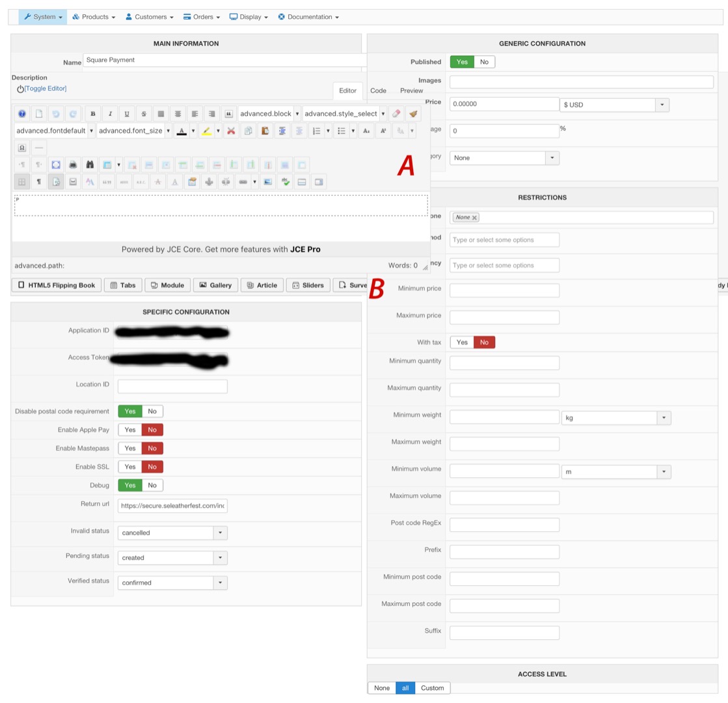Open the advanced.block format dropdown
Viewport: 728px width, 703px height.
[x=269, y=114]
